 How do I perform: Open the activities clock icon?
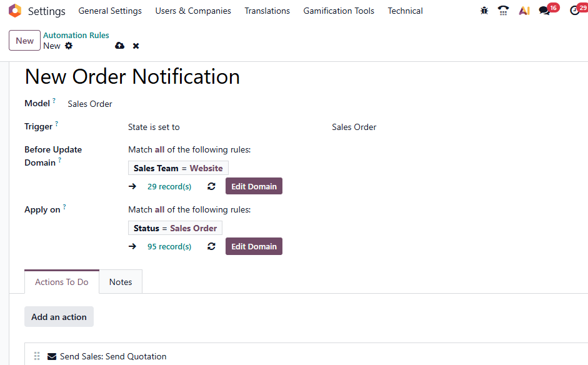pos(575,11)
